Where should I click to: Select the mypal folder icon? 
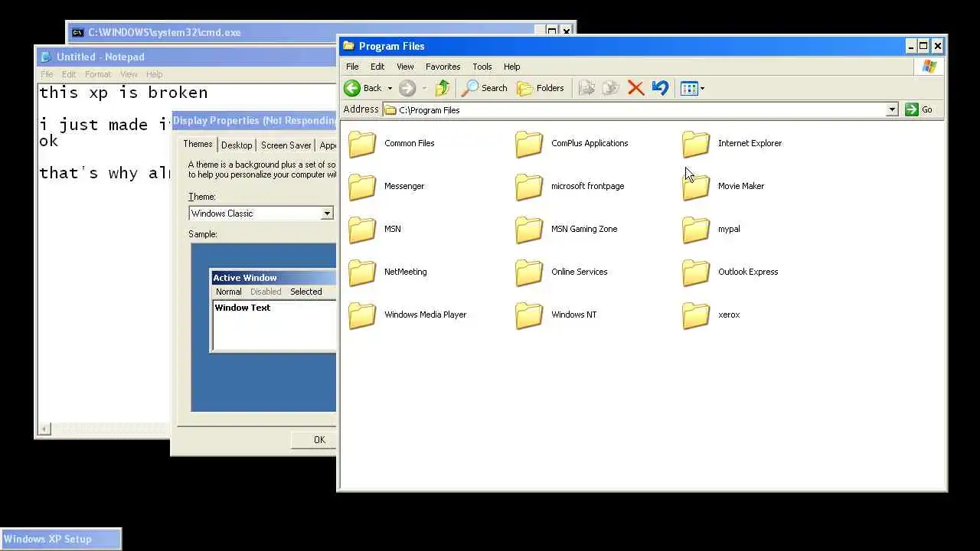696,229
